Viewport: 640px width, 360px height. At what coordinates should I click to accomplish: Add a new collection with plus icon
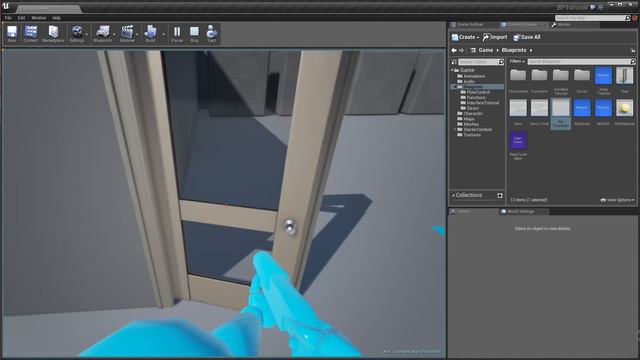click(x=500, y=196)
